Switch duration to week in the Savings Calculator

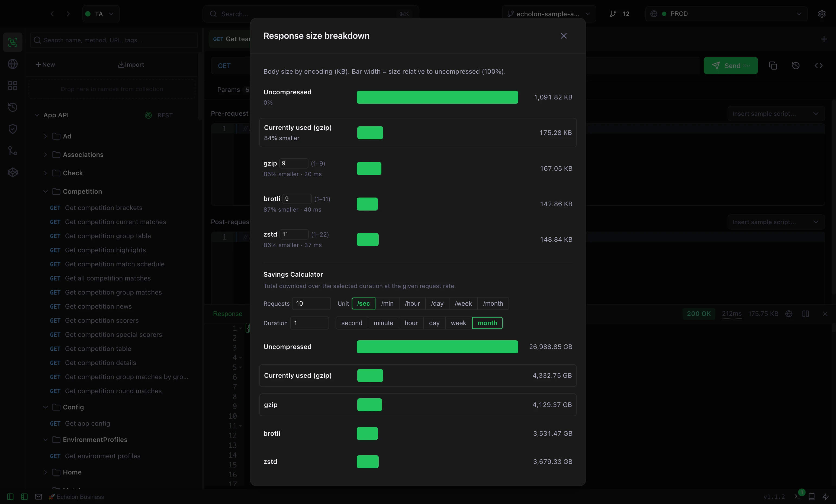(458, 323)
